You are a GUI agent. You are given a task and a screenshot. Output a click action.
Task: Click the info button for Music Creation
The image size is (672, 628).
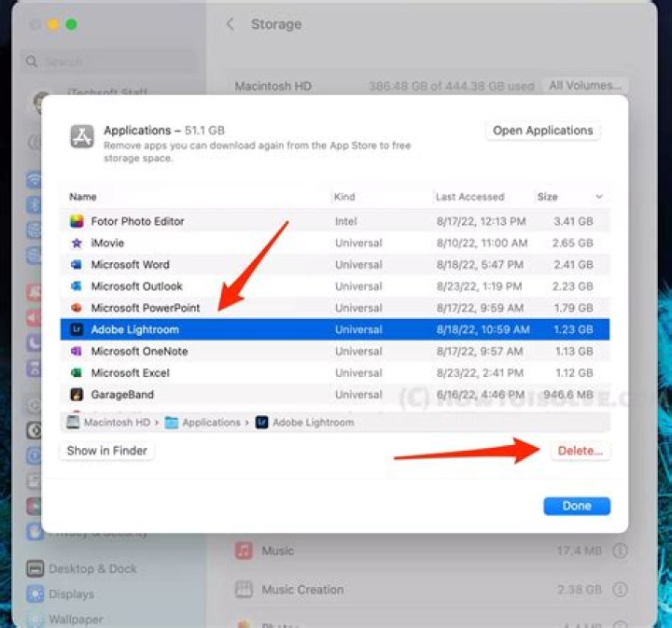[620, 590]
